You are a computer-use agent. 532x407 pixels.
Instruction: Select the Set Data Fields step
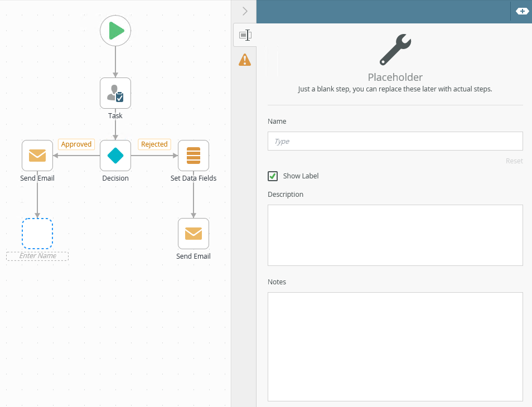[194, 156]
